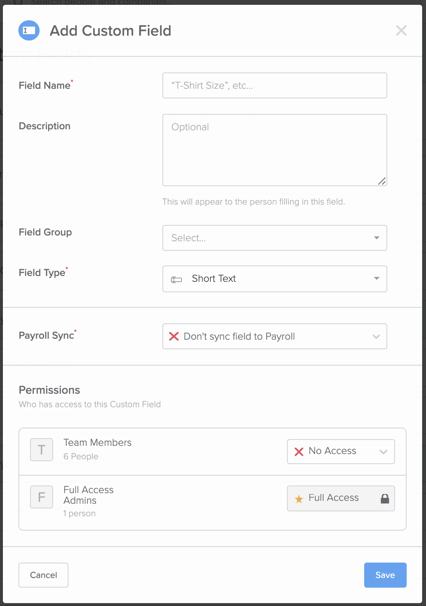Click into the Description text area
Image resolution: width=426 pixels, height=606 pixels.
point(274,150)
